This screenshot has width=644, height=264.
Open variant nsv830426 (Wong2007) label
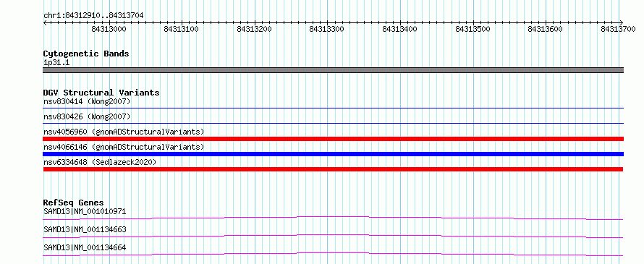(87, 116)
